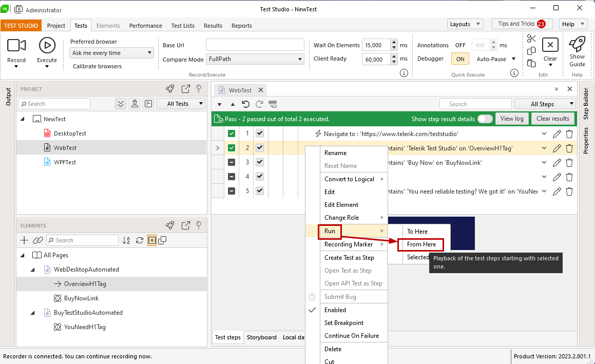Refresh the Elements list
The height and width of the screenshot is (364, 595).
pyautogui.click(x=140, y=240)
